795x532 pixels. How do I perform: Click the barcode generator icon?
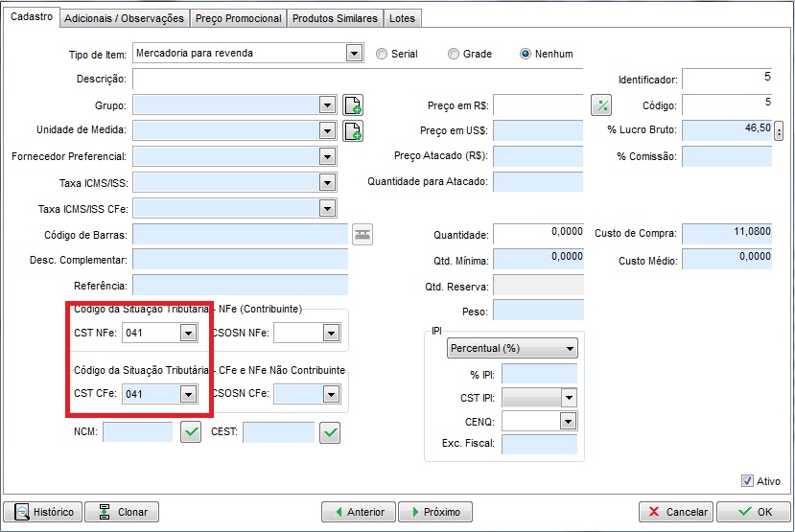pyautogui.click(x=362, y=234)
